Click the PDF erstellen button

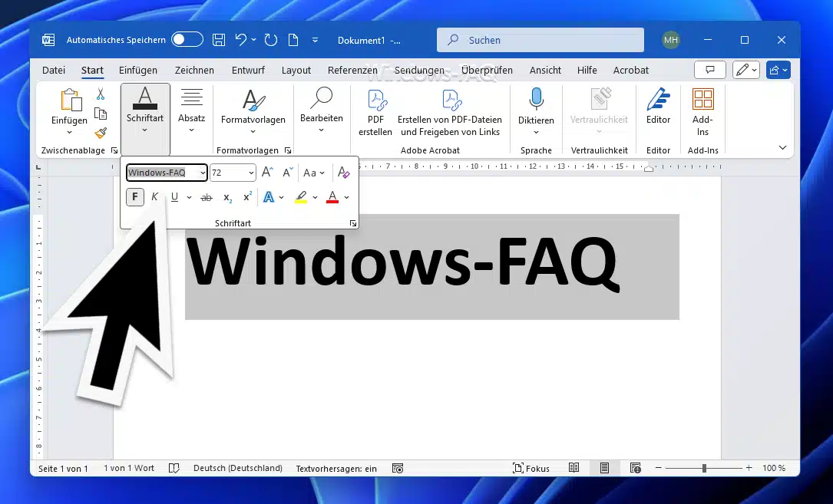click(x=375, y=111)
